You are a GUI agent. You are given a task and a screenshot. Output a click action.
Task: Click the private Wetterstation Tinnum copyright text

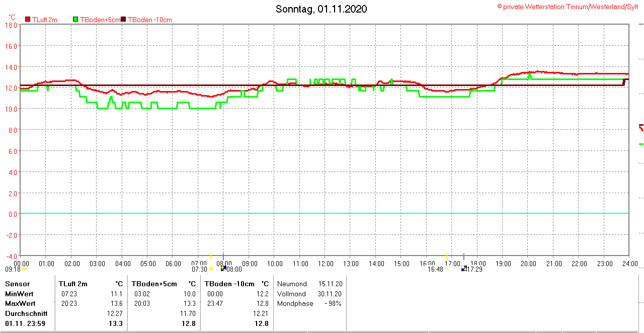point(568,7)
